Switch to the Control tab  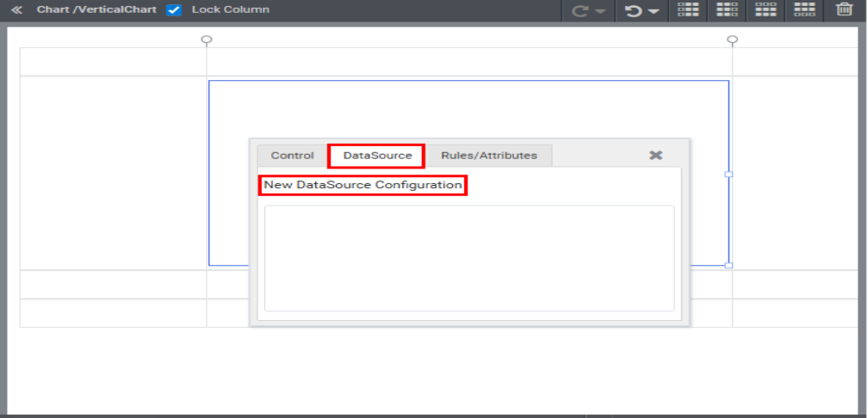[x=292, y=156]
